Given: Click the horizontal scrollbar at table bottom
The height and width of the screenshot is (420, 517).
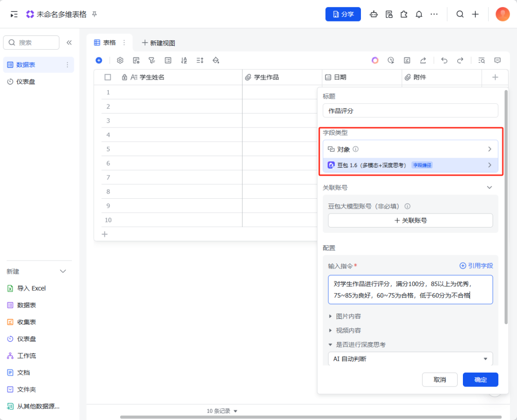Looking at the screenshot, I should coord(310,417).
